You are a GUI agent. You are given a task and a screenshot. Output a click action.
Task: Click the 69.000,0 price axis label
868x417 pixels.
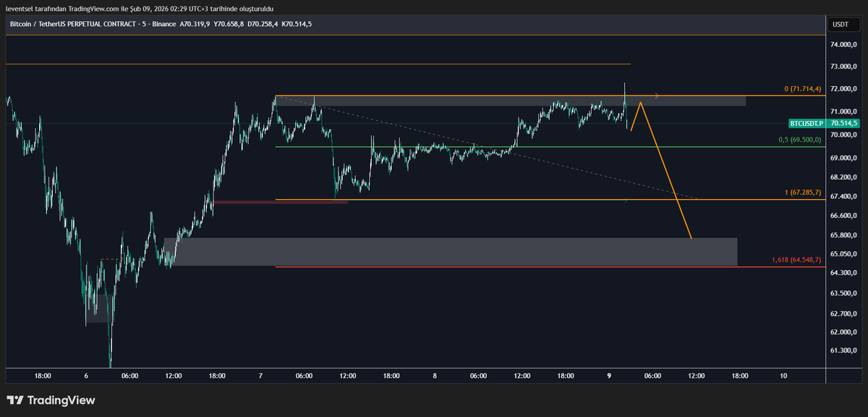[843, 158]
